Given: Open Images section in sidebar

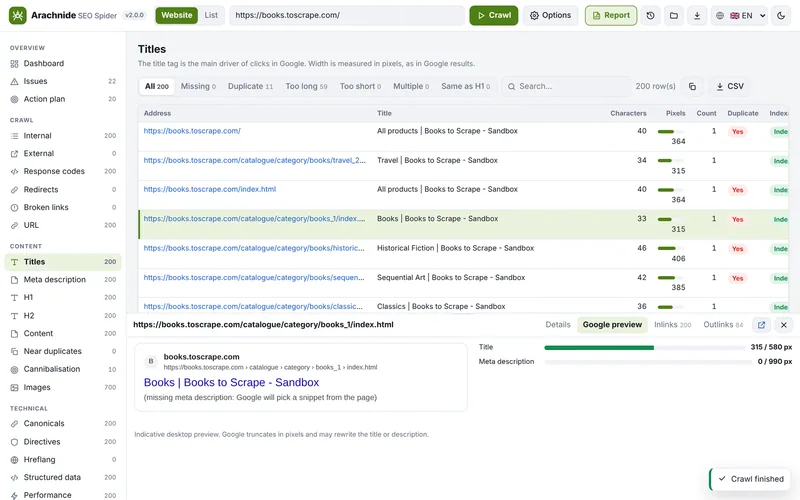Looking at the screenshot, I should pyautogui.click(x=63, y=388).
